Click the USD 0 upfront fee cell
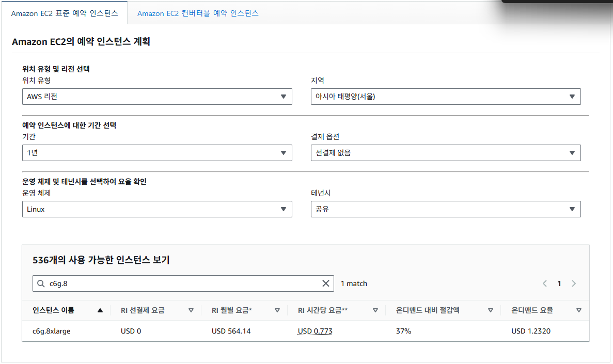Image resolution: width=613 pixels, height=364 pixels. pyautogui.click(x=131, y=331)
